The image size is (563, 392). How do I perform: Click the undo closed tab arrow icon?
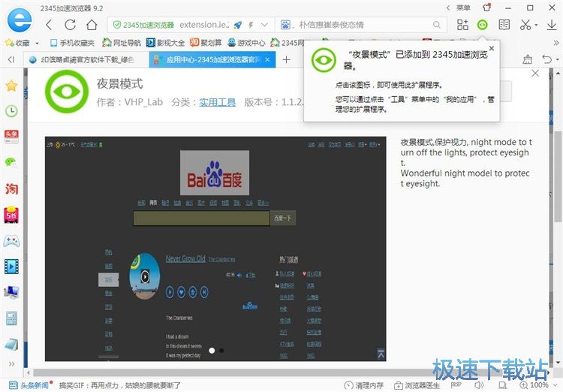[546, 59]
